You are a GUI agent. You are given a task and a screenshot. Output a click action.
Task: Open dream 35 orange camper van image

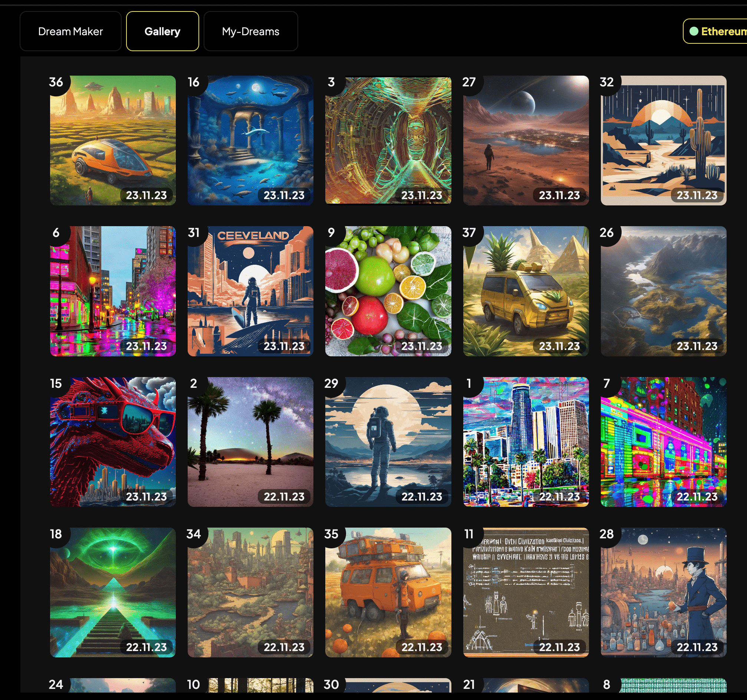point(388,592)
